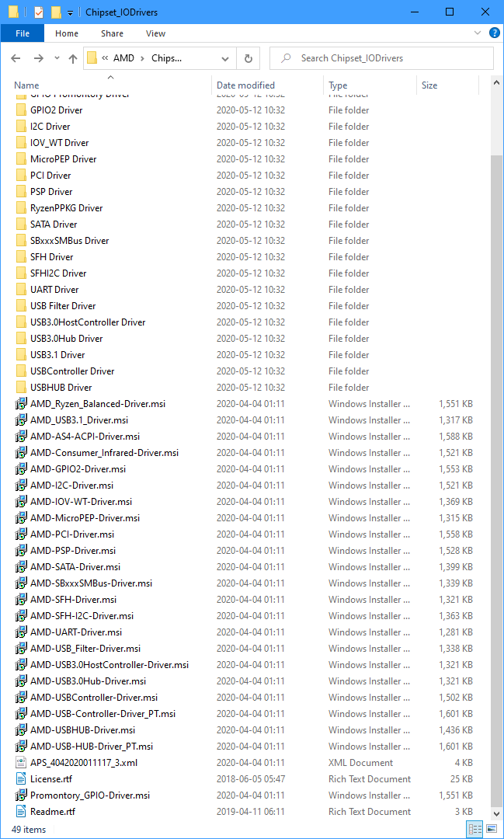Select AMD-Consumer_Infrared-Driver.msi file name

pos(104,453)
